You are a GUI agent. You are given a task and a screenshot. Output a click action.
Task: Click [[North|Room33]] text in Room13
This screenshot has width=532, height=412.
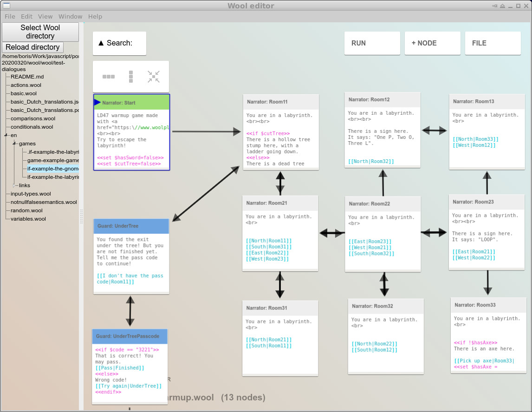pyautogui.click(x=476, y=139)
